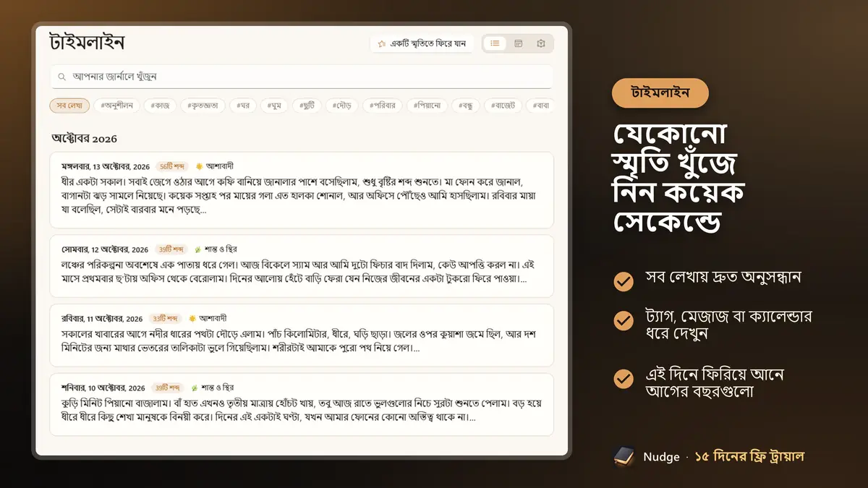Click the sun mood icon on 11 অক্টোবর entry
Image resolution: width=868 pixels, height=488 pixels.
[192, 318]
